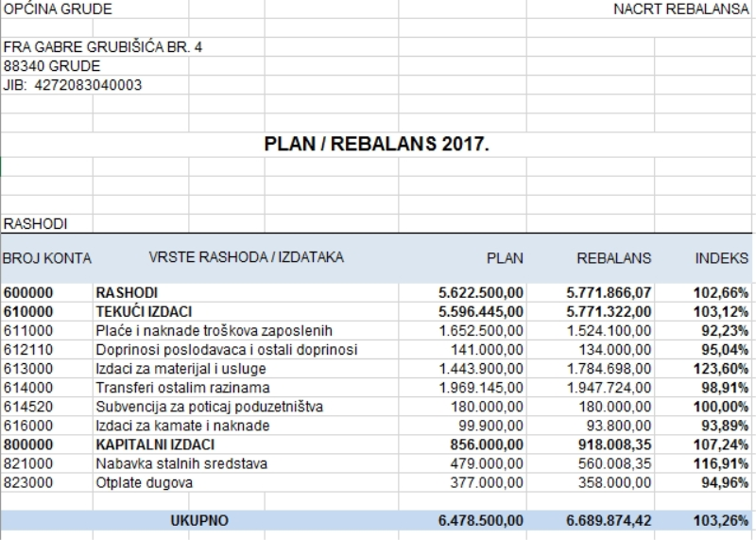Select account number 600000
Screen dimensions: 756x540
[x=28, y=293]
